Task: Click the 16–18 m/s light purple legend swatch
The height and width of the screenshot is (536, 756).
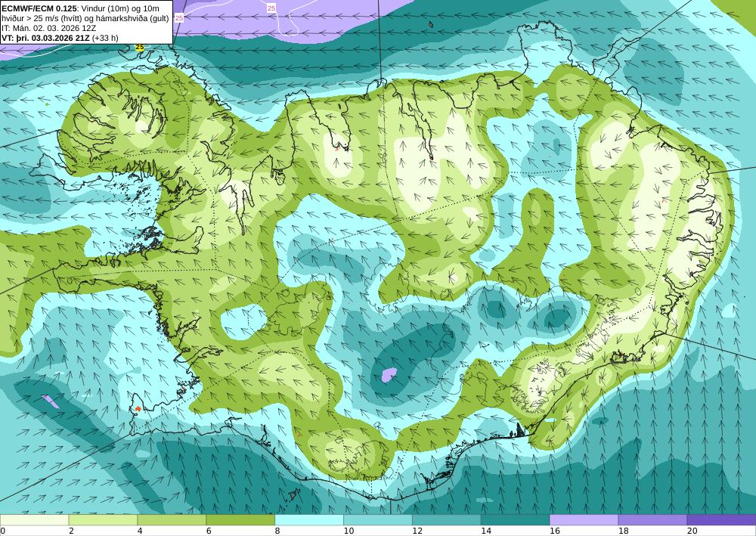Action: pos(584,519)
